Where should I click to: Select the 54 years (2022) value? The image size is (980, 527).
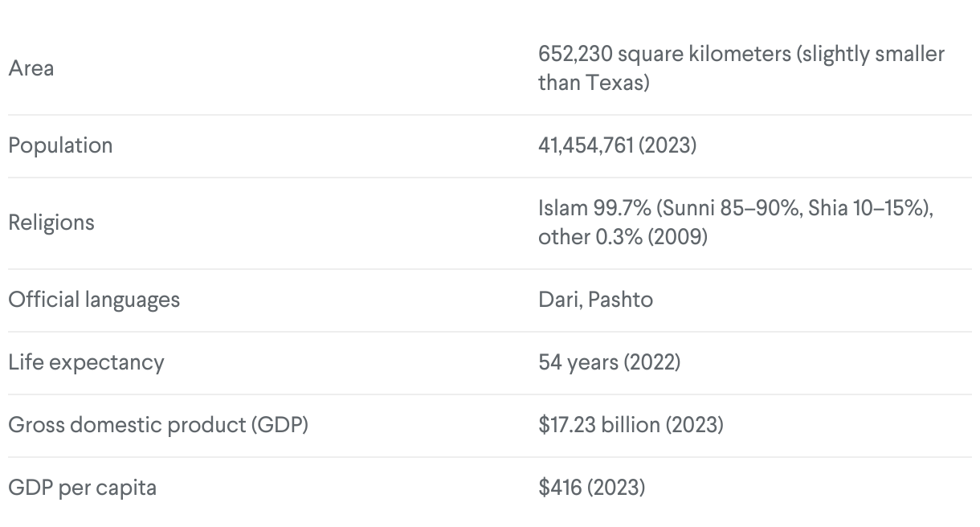(609, 363)
